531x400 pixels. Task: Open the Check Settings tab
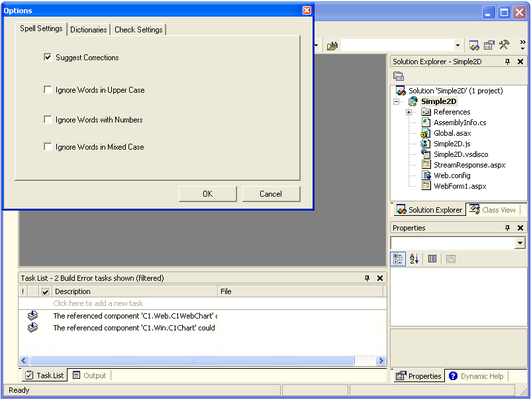tap(139, 29)
